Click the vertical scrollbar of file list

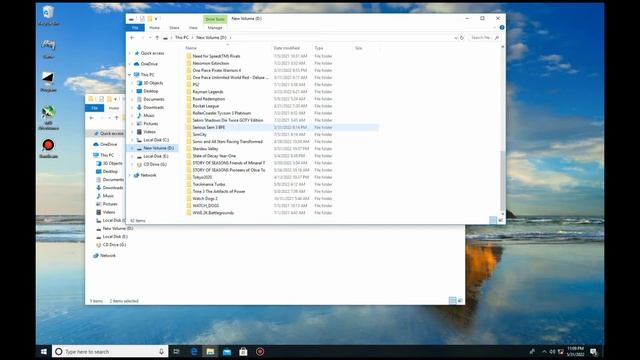[502, 180]
